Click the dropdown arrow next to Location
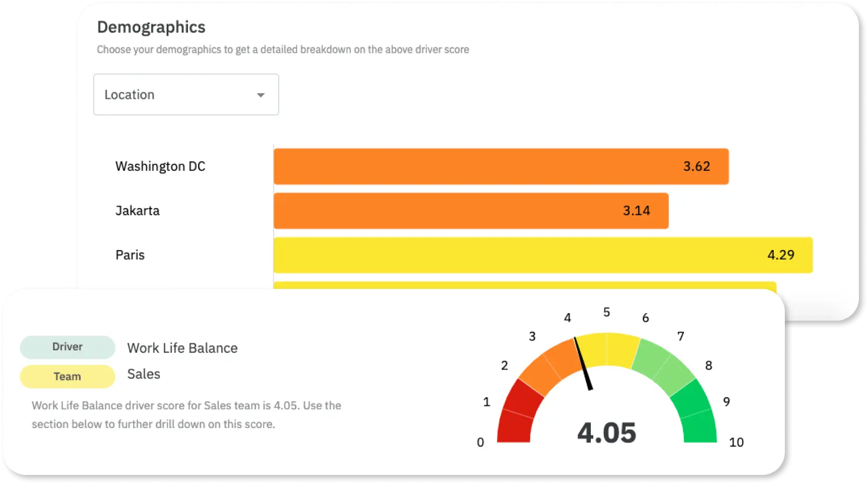Viewport: 868px width, 484px height. (x=261, y=95)
